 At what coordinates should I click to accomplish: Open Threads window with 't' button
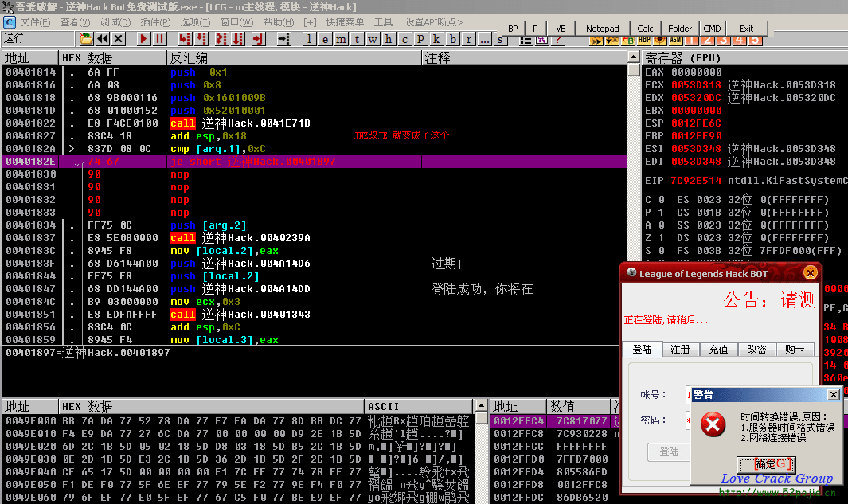tap(357, 39)
